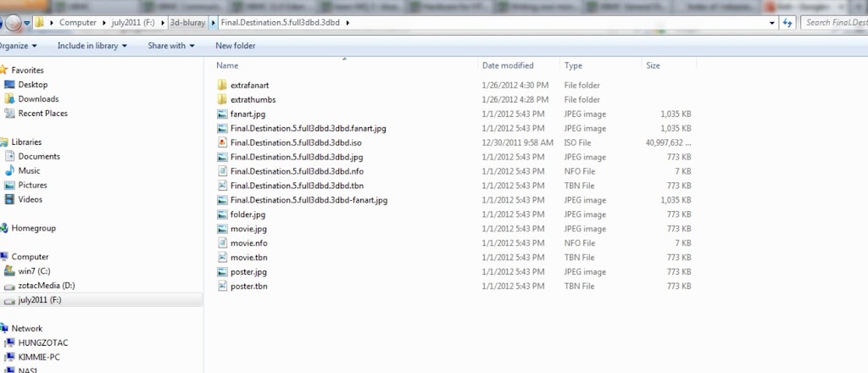The image size is (868, 373).
Task: Select zotacMedia (D:) drive
Action: click(x=47, y=286)
